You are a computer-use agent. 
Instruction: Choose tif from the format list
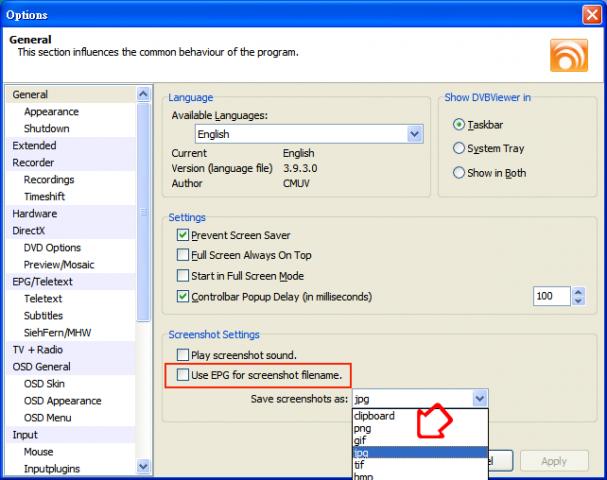point(359,465)
